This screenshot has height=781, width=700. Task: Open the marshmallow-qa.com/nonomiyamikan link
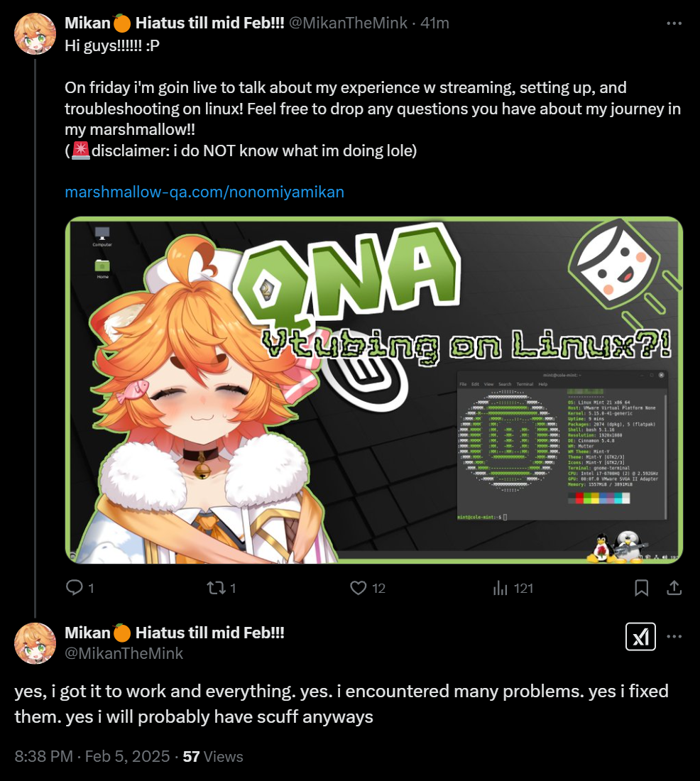[x=204, y=192]
